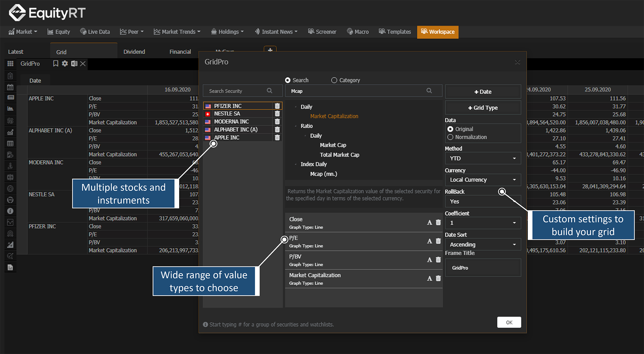Collapse the Index Daily tree node
This screenshot has width=644, height=354.
[x=296, y=164]
